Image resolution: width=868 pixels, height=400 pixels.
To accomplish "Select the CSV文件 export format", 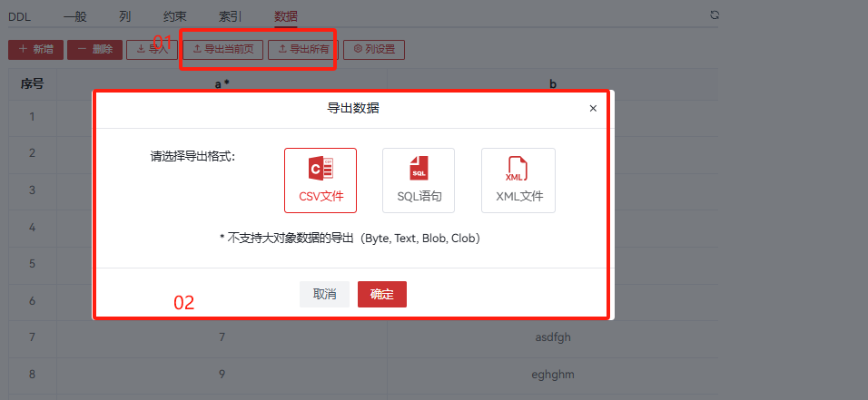I will (321, 180).
